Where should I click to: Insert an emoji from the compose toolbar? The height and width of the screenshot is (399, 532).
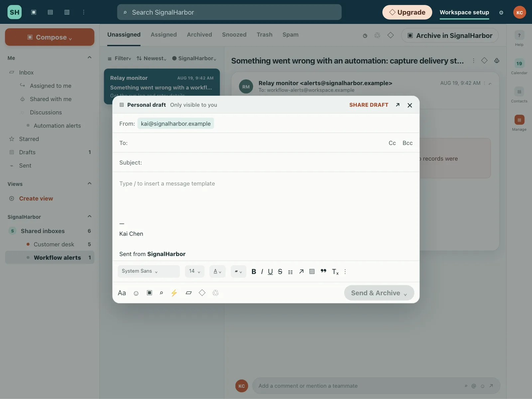136,293
